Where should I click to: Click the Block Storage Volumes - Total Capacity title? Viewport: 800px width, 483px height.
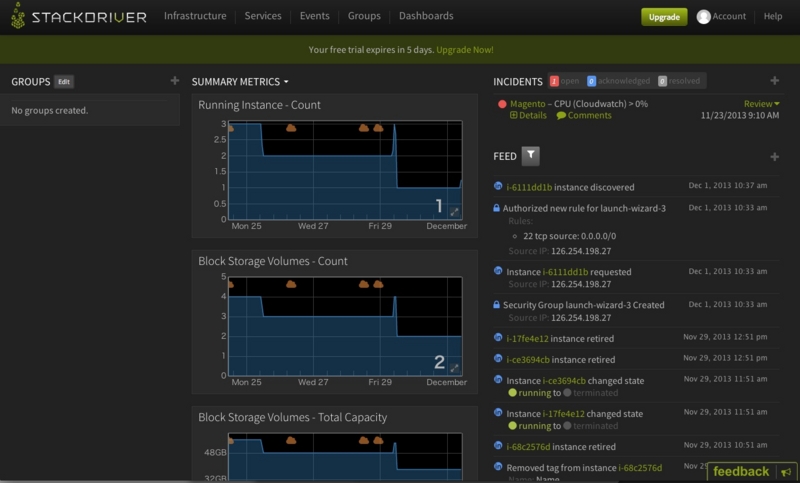coord(292,417)
